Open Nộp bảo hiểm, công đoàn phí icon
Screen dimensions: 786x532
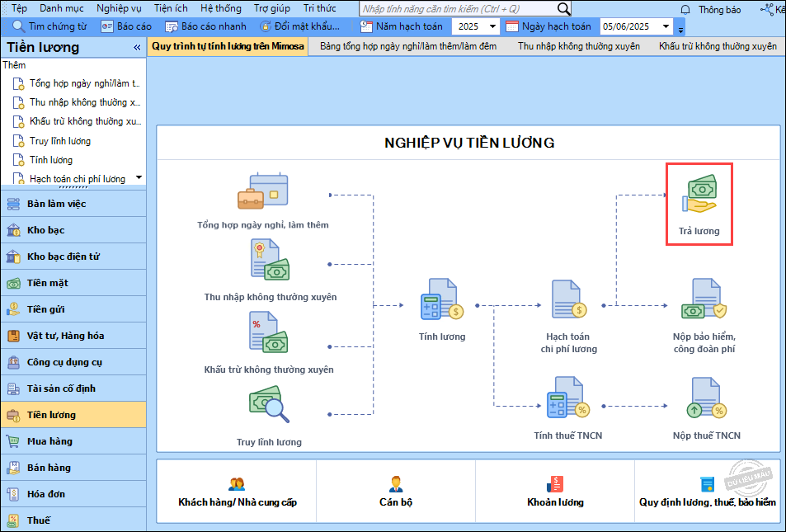pos(704,299)
